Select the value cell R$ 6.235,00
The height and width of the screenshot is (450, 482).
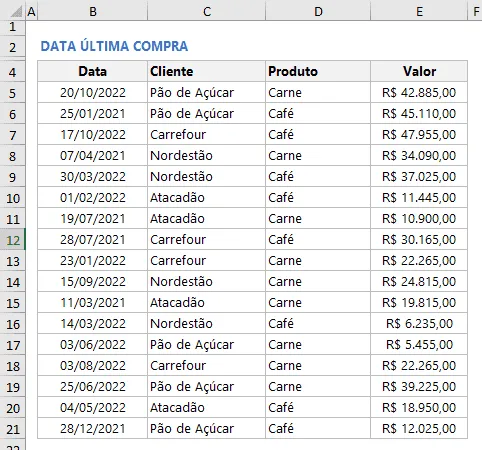(419, 323)
